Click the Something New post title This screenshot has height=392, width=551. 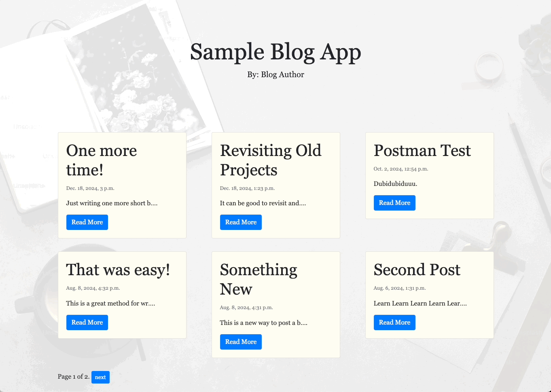point(259,279)
